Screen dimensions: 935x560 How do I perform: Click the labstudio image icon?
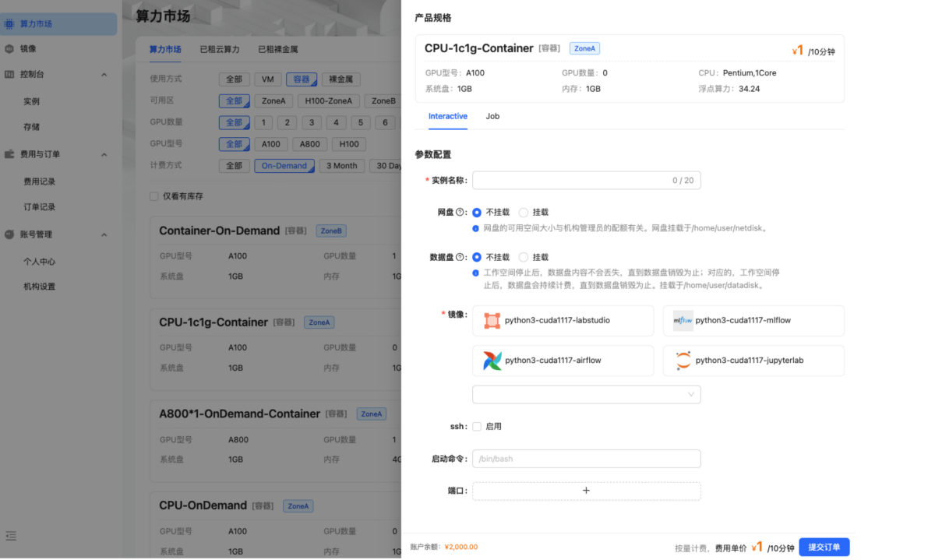pos(492,320)
